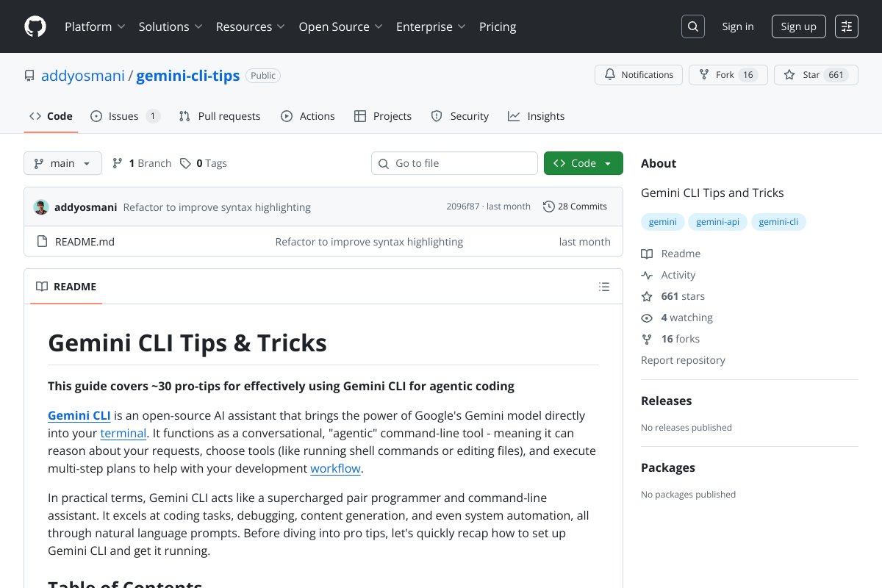Open the Projects tab
Image resolution: width=882 pixels, height=588 pixels.
(383, 116)
